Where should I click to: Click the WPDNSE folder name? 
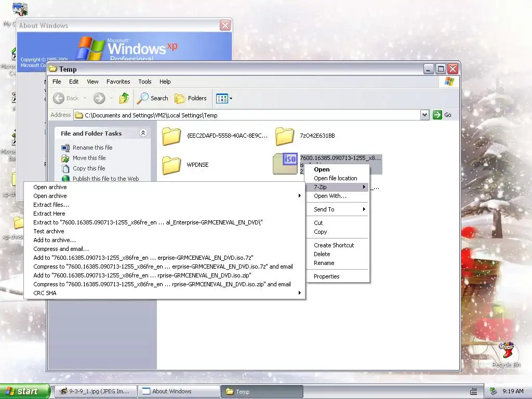click(197, 165)
